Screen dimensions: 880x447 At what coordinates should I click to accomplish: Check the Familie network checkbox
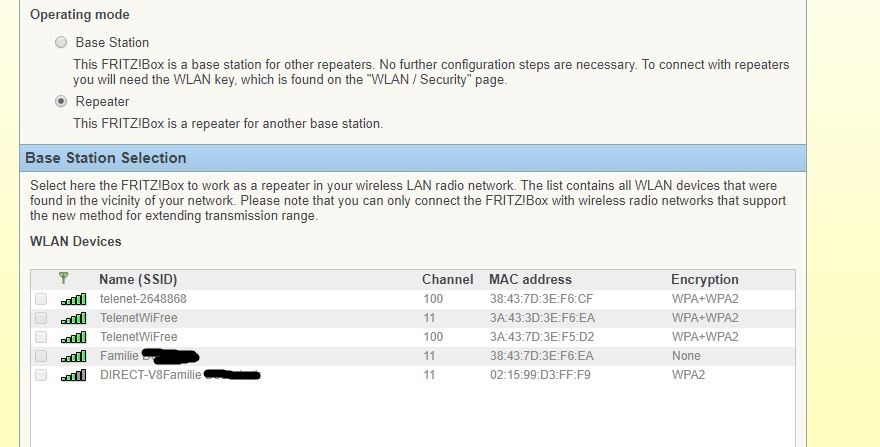tap(41, 356)
